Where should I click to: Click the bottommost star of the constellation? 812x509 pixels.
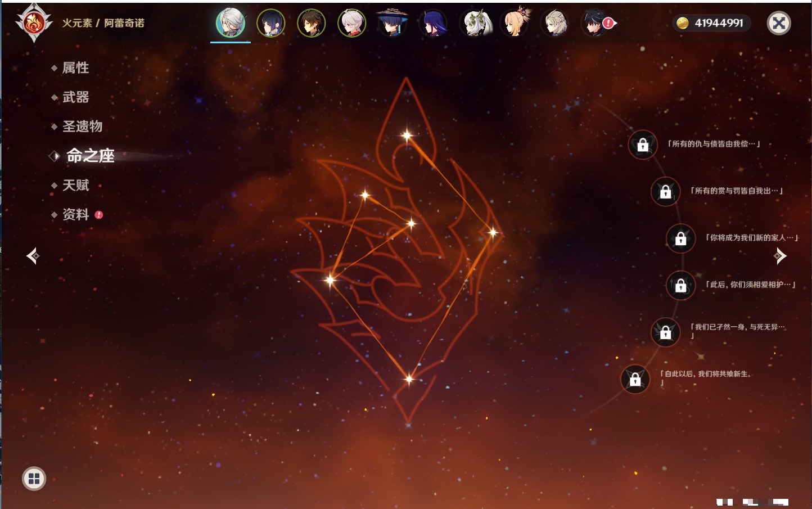pyautogui.click(x=409, y=379)
